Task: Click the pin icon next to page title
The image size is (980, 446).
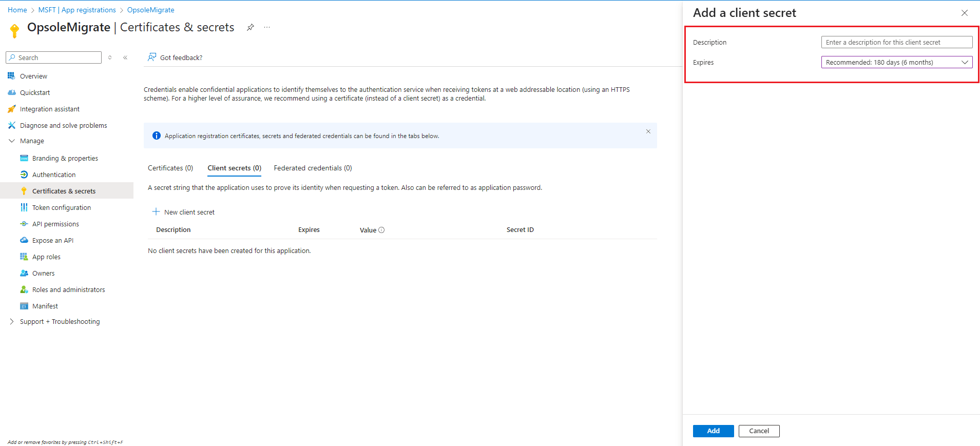Action: pyautogui.click(x=250, y=28)
